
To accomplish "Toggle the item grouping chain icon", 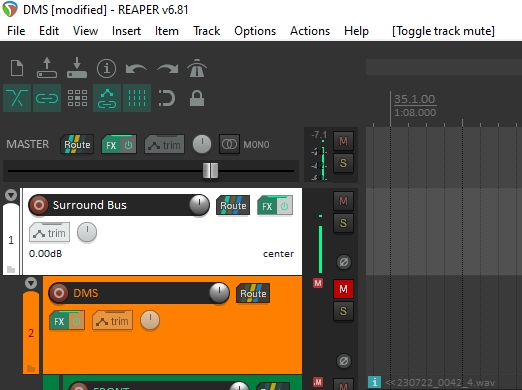I will 47,98.
